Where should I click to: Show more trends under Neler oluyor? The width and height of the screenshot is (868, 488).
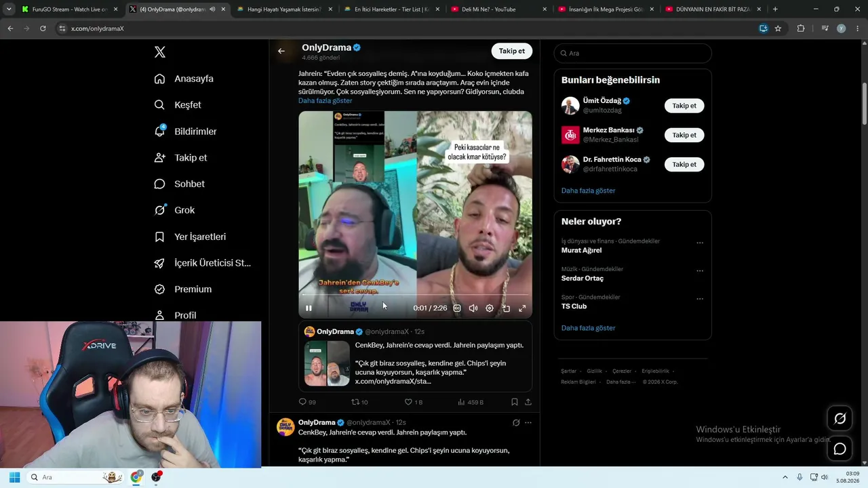[x=588, y=328]
